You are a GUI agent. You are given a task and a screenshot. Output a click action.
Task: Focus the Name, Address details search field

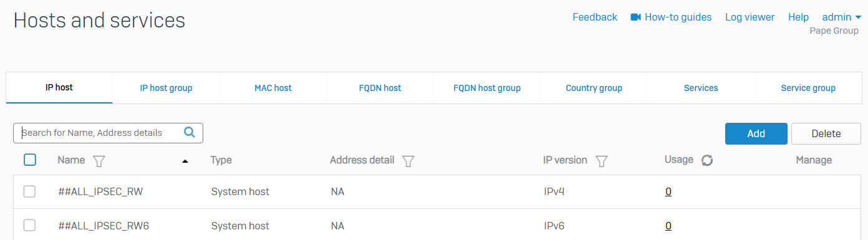(101, 132)
